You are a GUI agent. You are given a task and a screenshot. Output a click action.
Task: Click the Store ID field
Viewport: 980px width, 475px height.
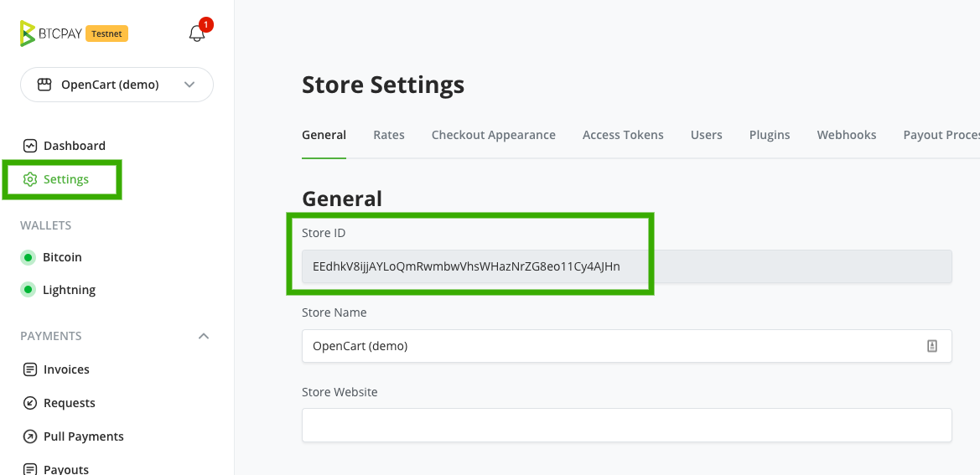coord(627,266)
